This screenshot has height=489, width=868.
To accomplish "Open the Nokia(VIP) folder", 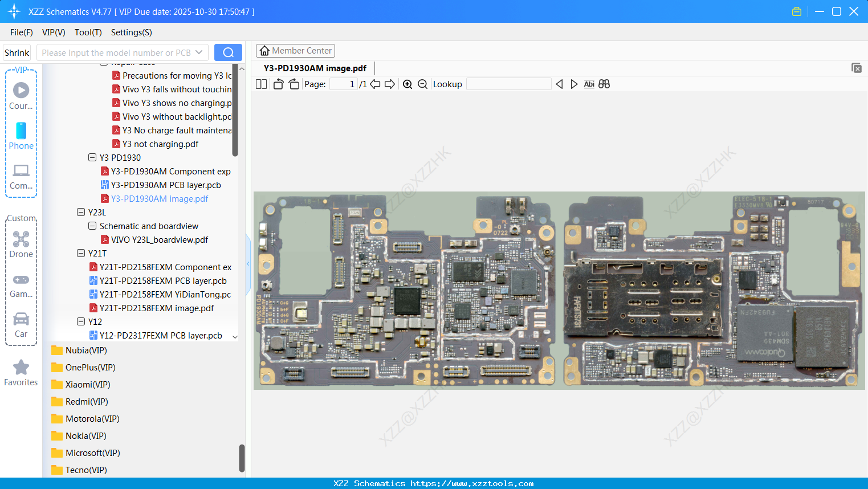I will coord(79,436).
